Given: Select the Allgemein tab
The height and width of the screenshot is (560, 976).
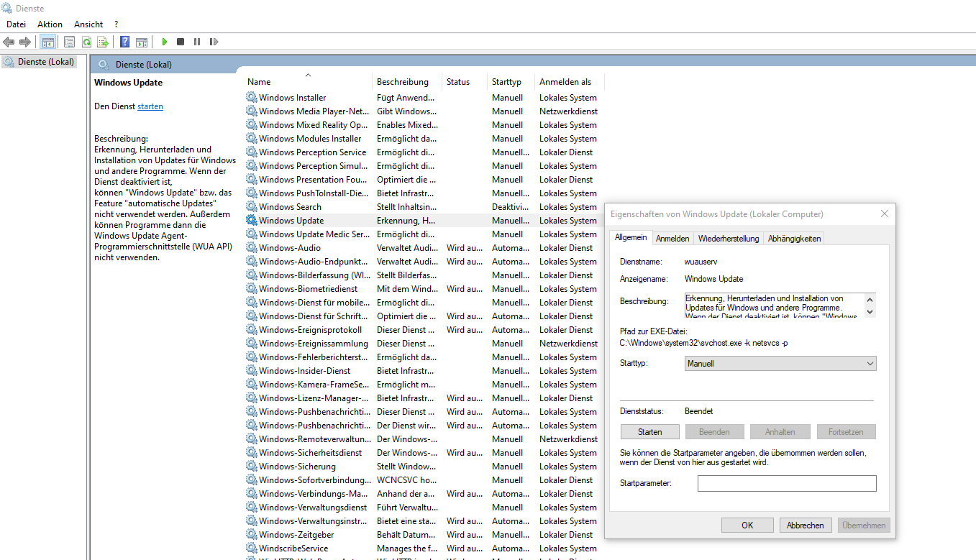Looking at the screenshot, I should pyautogui.click(x=631, y=237).
